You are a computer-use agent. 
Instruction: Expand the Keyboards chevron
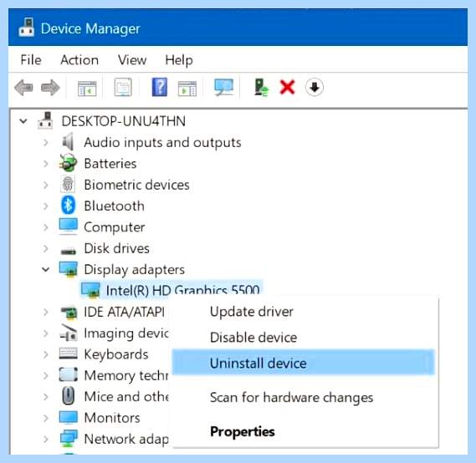[x=46, y=354]
